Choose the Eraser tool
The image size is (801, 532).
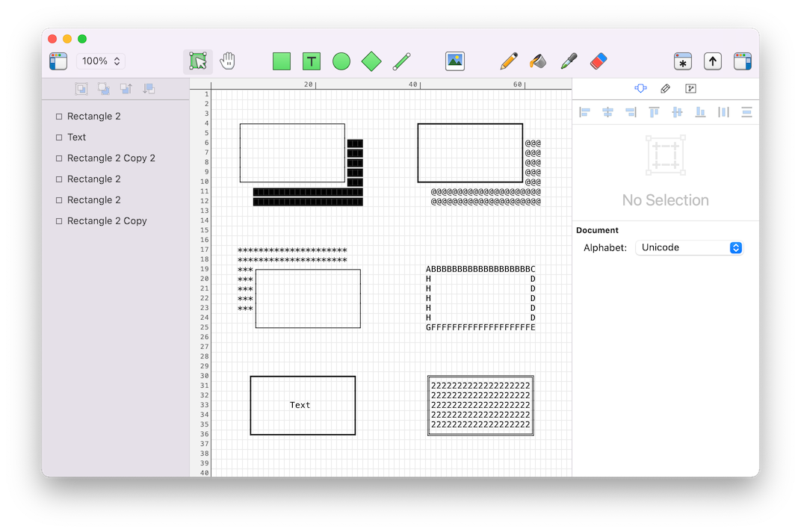[x=599, y=61]
